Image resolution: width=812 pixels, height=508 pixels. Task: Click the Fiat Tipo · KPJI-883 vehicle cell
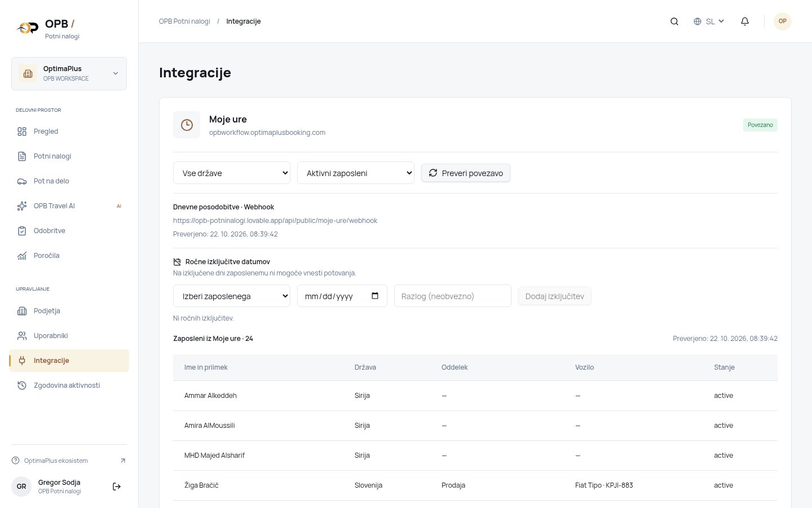pyautogui.click(x=604, y=485)
